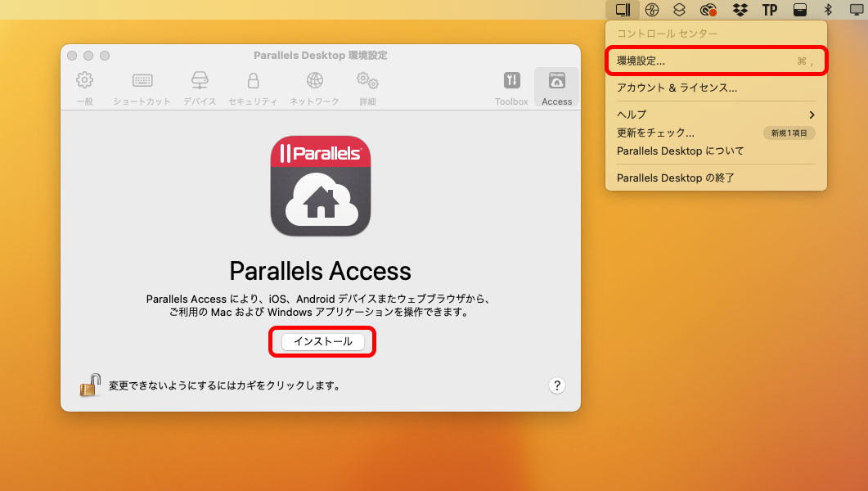868x491 pixels.
Task: Open アカウント & ライセンス... menu entry
Action: point(717,88)
